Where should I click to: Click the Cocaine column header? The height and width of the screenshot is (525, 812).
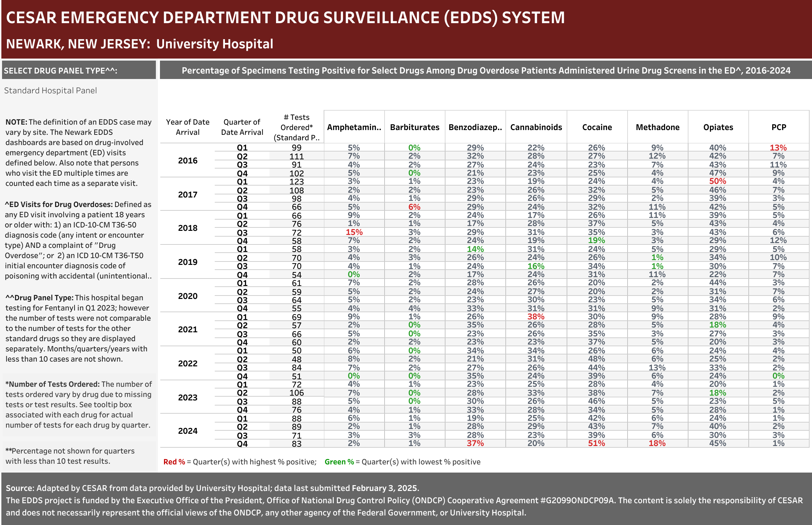597,127
